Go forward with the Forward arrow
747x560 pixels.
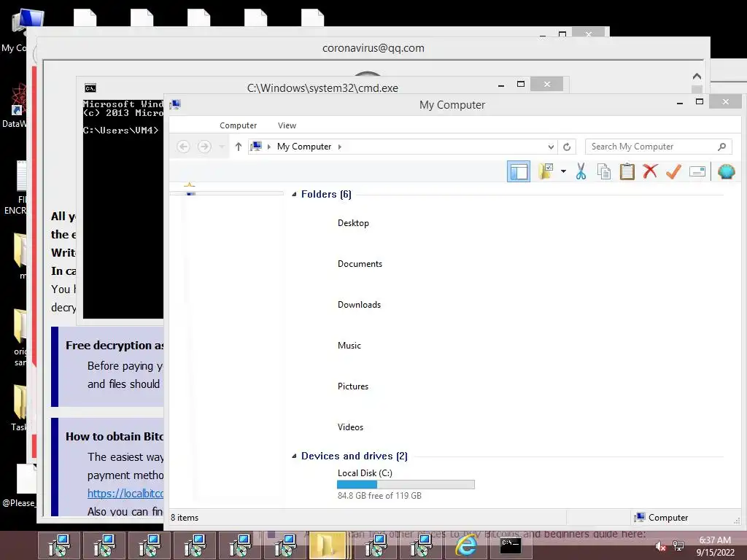[204, 147]
